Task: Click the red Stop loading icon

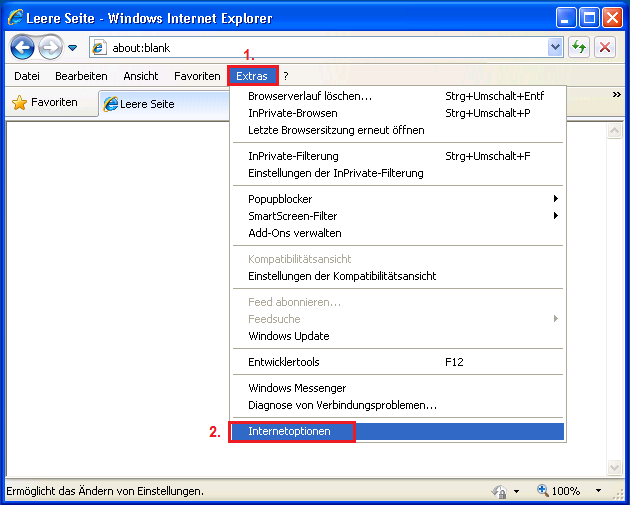Action: point(605,47)
